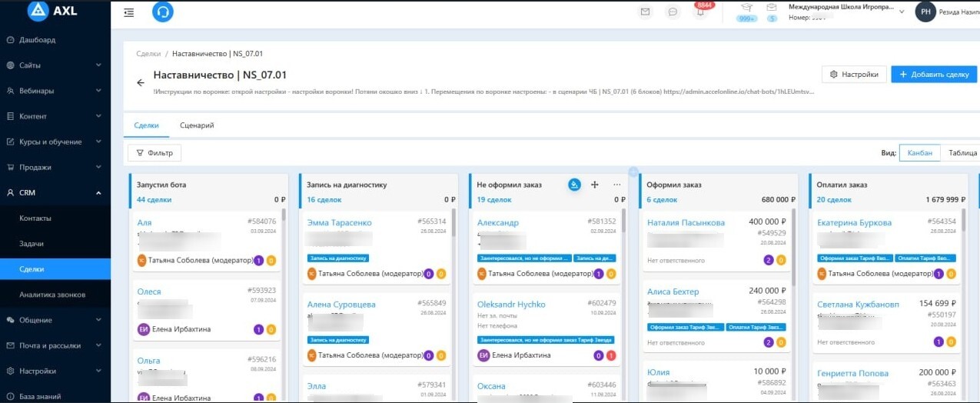Click purple ЕИ avatar on Олеся card
980x403 pixels.
click(142, 329)
